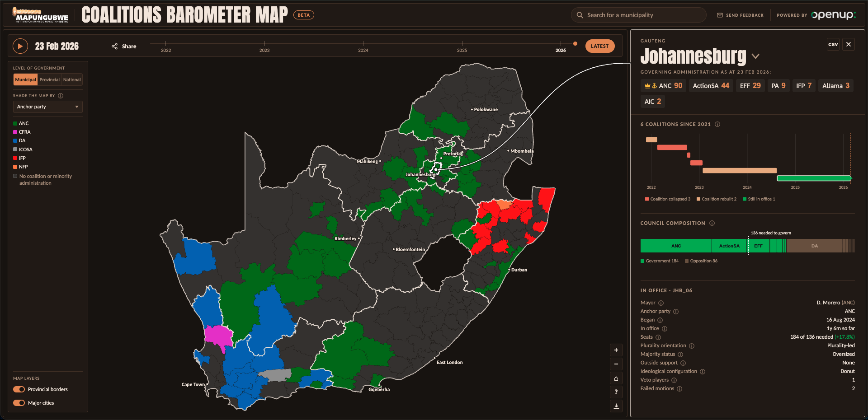Image resolution: width=868 pixels, height=420 pixels.
Task: Click the ANC 90 party chip
Action: click(663, 86)
